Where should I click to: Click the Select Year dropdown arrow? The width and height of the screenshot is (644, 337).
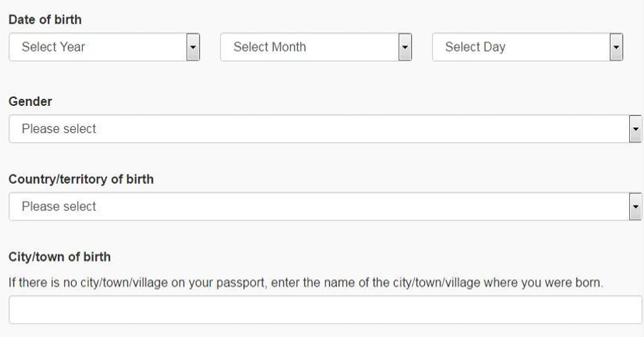point(194,47)
